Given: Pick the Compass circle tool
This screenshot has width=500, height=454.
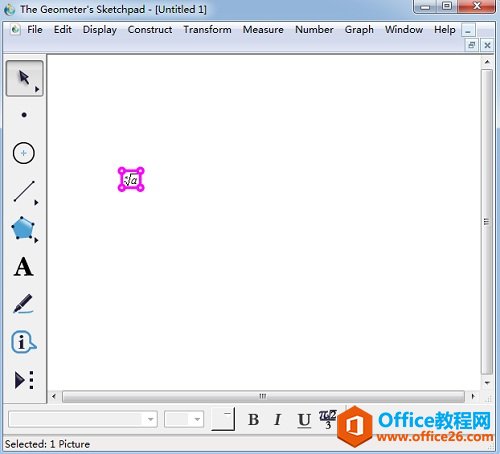Looking at the screenshot, I should point(24,153).
